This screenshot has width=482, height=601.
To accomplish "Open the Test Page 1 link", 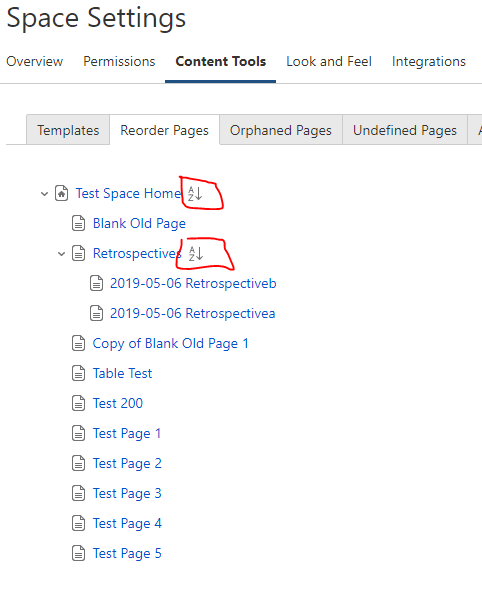I will click(x=127, y=434).
